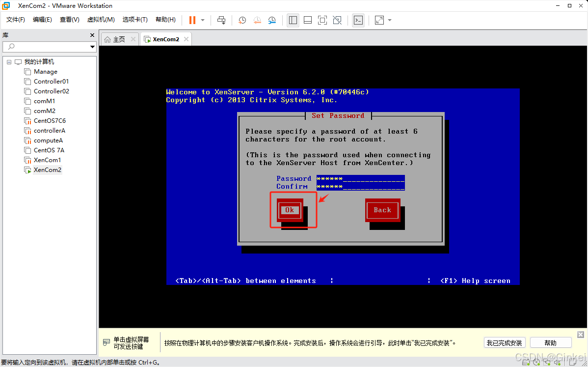Select the Manage virtual machine
This screenshot has height=367, width=588.
(x=45, y=71)
